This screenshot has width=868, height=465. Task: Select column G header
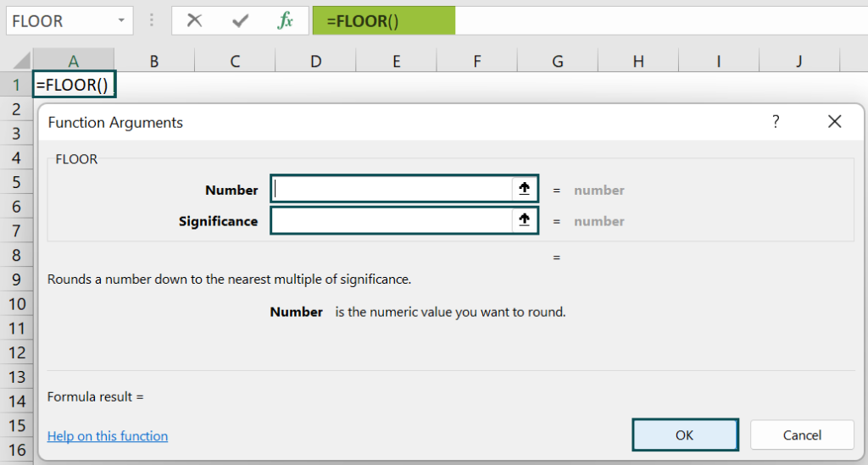(x=558, y=60)
